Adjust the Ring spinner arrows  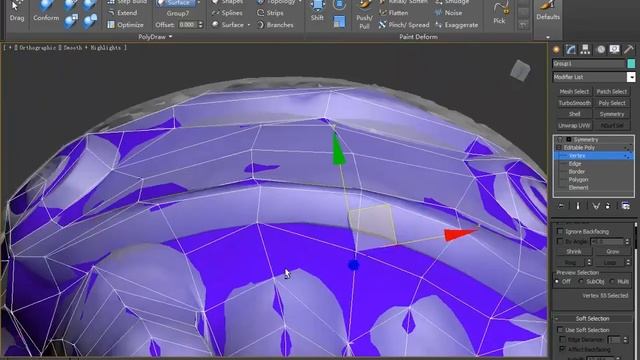[589, 262]
